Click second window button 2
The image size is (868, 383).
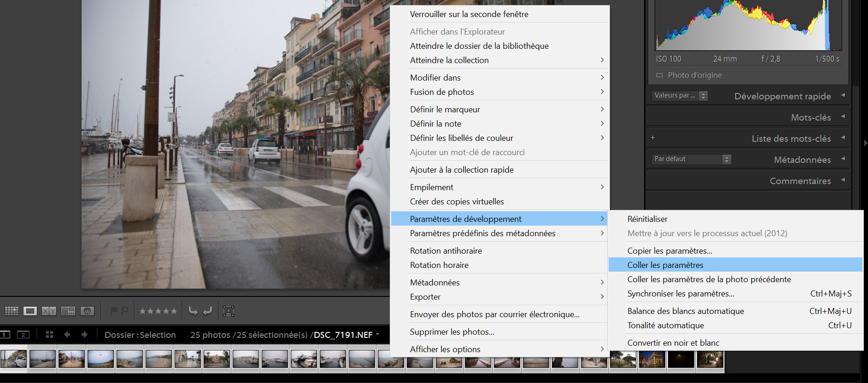pos(23,335)
